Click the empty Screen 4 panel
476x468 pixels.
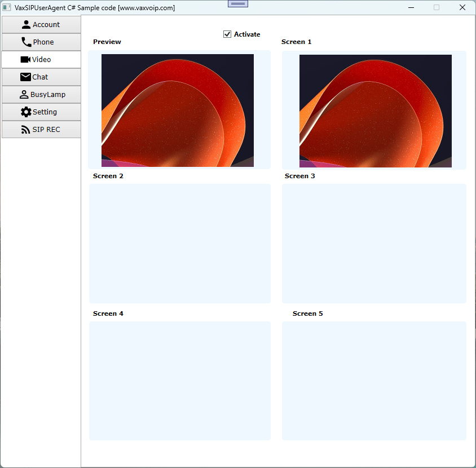pos(180,381)
